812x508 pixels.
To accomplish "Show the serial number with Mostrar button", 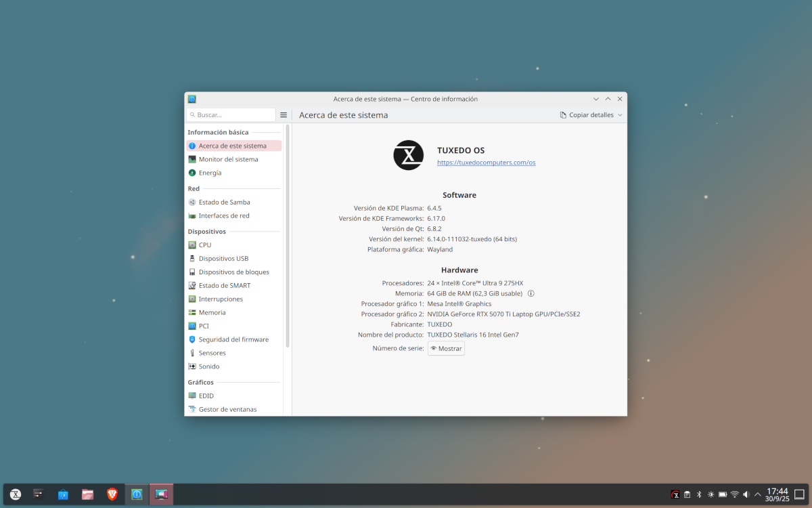I will click(x=447, y=348).
